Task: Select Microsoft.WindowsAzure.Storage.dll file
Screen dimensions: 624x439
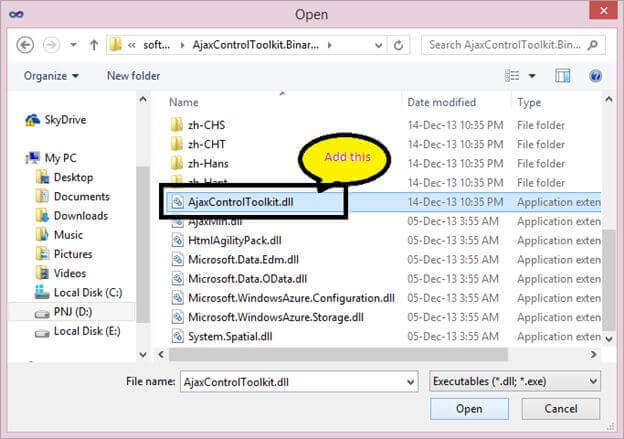Action: click(276, 317)
